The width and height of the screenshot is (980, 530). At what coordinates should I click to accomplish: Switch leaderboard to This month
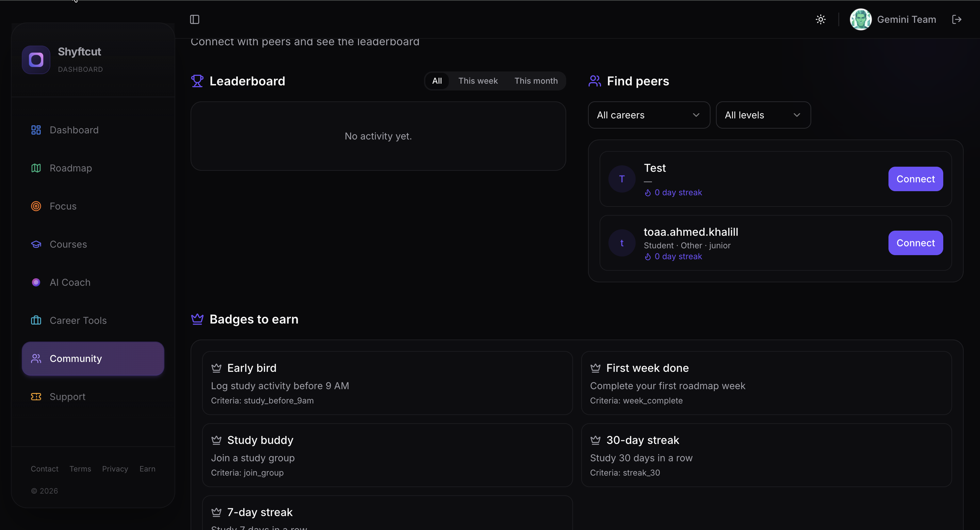(536, 81)
